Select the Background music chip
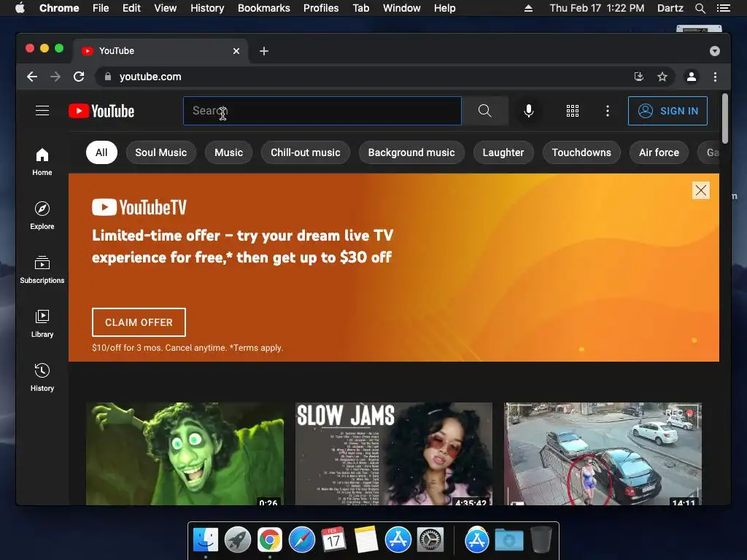The image size is (747, 560). click(x=411, y=152)
